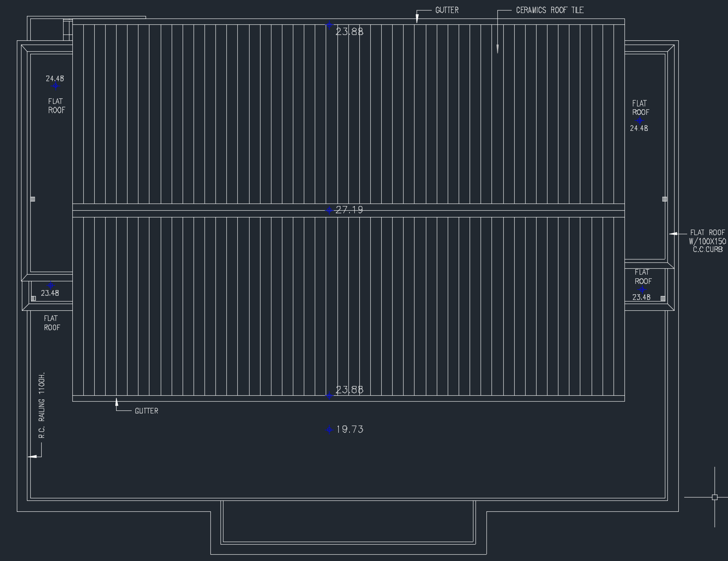
Task: Select the R.C. RAILING 1100H. vertical text
Action: pyautogui.click(x=41, y=405)
